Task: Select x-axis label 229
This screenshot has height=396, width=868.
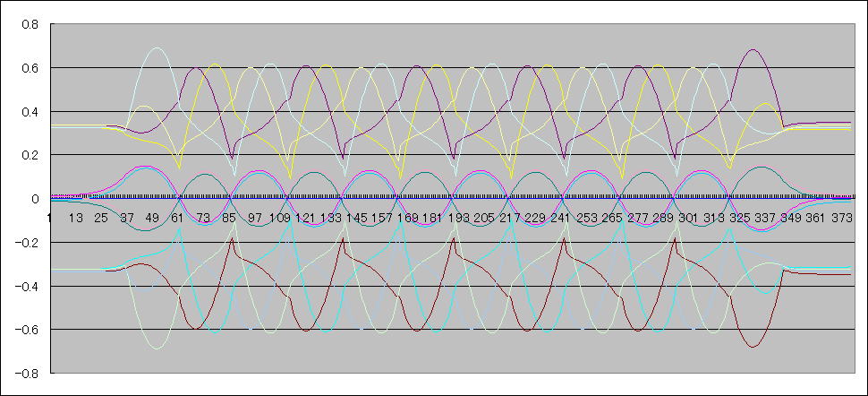Action: pos(535,218)
